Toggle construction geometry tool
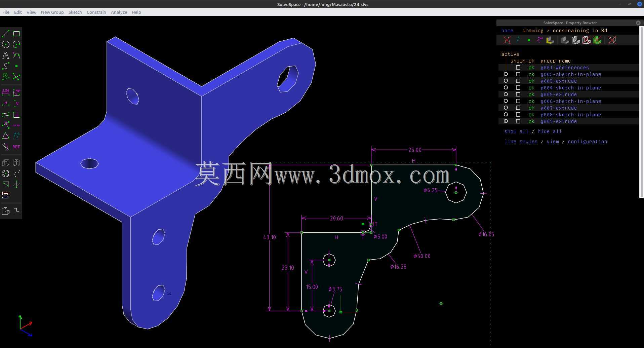The width and height of the screenshot is (644, 348). [6, 77]
